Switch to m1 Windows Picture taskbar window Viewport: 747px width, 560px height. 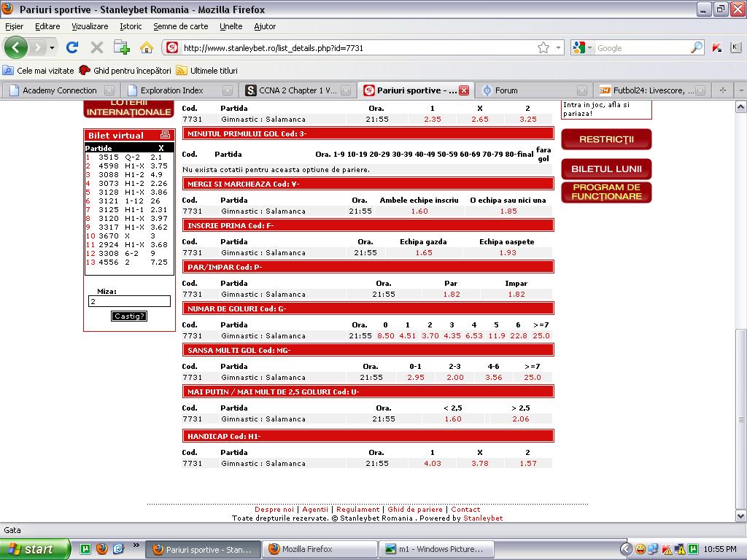436,549
